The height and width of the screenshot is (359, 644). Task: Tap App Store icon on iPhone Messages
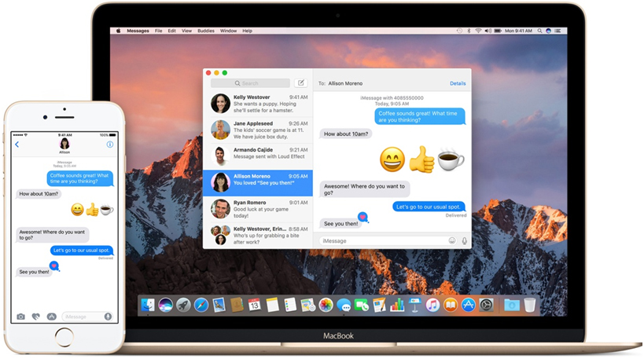[x=51, y=317]
